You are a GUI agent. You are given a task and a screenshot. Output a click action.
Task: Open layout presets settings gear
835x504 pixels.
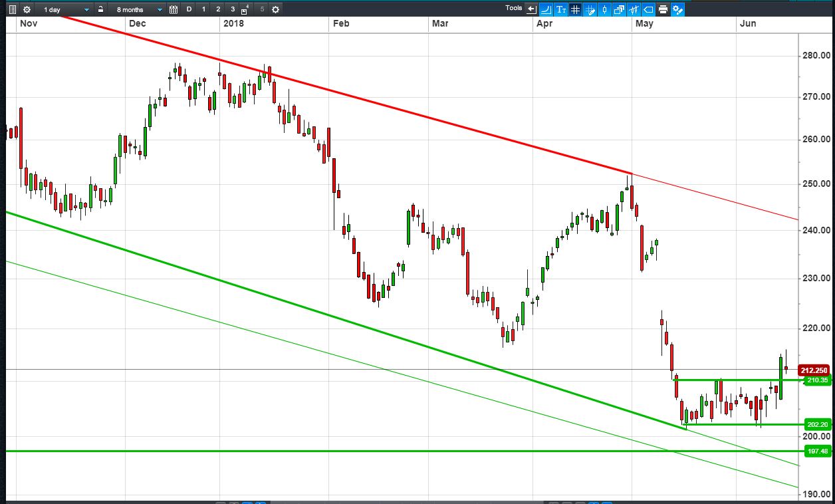[275, 9]
